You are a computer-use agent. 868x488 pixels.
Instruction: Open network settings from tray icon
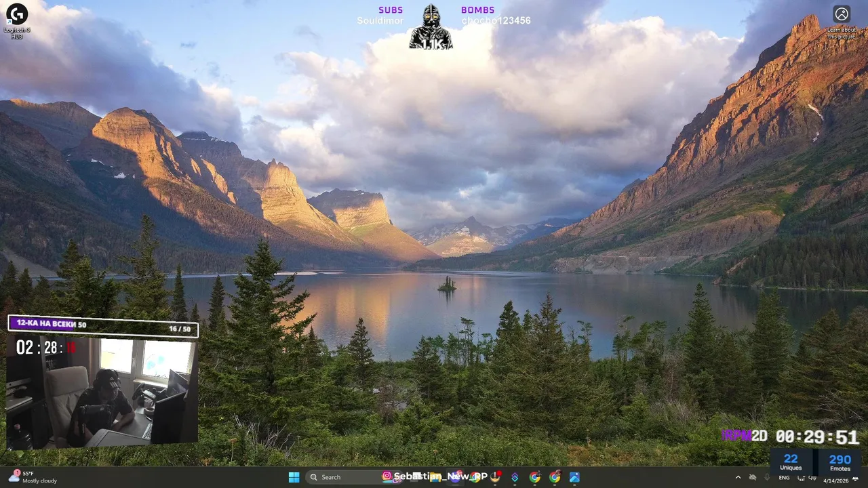[801, 478]
